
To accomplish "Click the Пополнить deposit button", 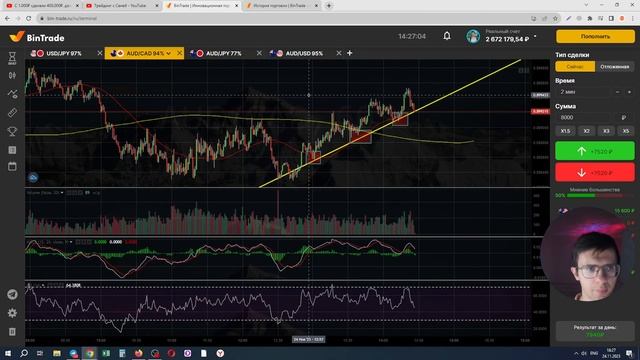I will coord(595,36).
